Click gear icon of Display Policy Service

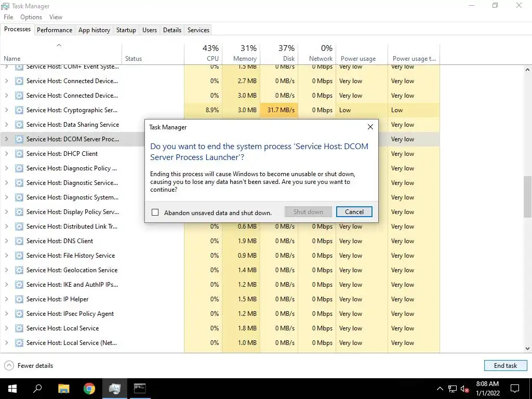pos(19,212)
